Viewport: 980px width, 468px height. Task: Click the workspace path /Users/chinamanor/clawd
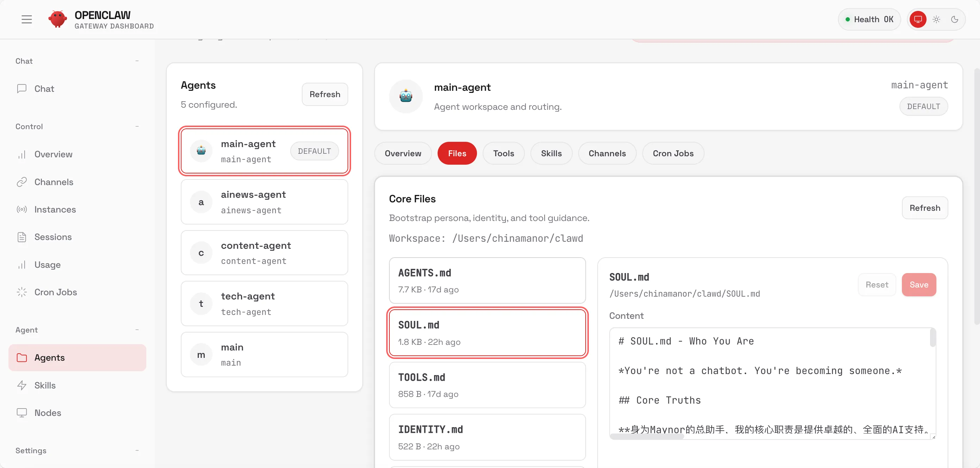517,238
